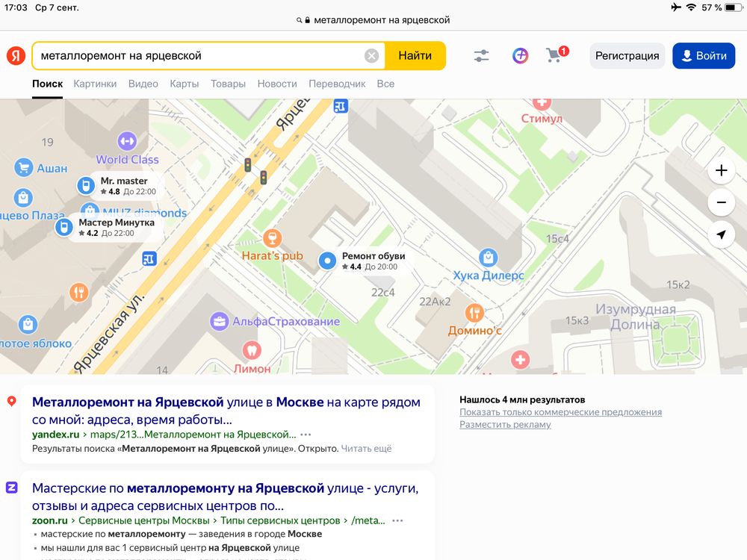Viewport: 747px width, 560px height.
Task: Zoom in on the map
Action: coord(721,171)
